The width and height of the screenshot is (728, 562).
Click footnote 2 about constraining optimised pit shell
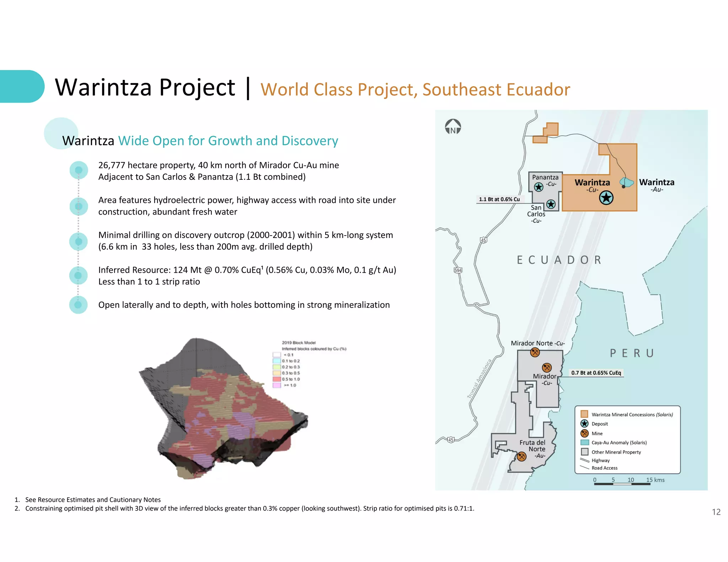click(x=250, y=508)
